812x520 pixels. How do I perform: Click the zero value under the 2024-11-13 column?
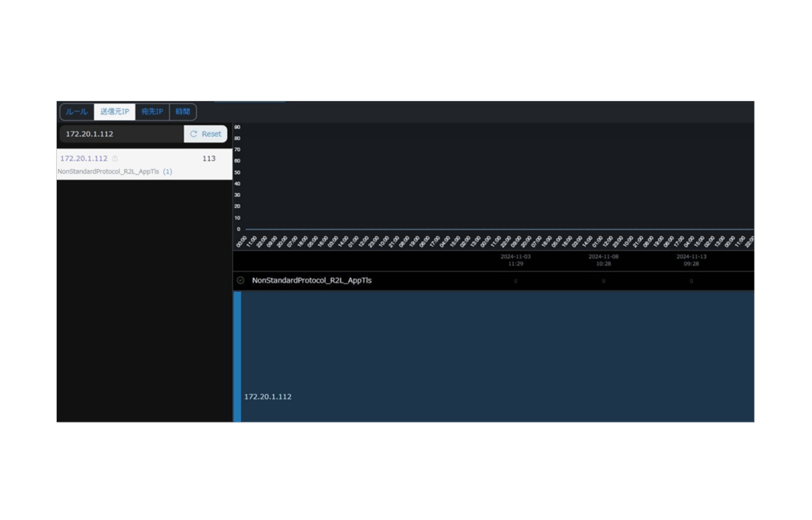[x=691, y=281]
